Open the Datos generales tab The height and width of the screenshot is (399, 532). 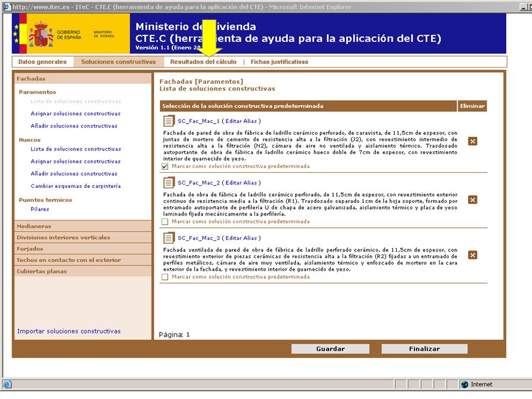pos(43,62)
